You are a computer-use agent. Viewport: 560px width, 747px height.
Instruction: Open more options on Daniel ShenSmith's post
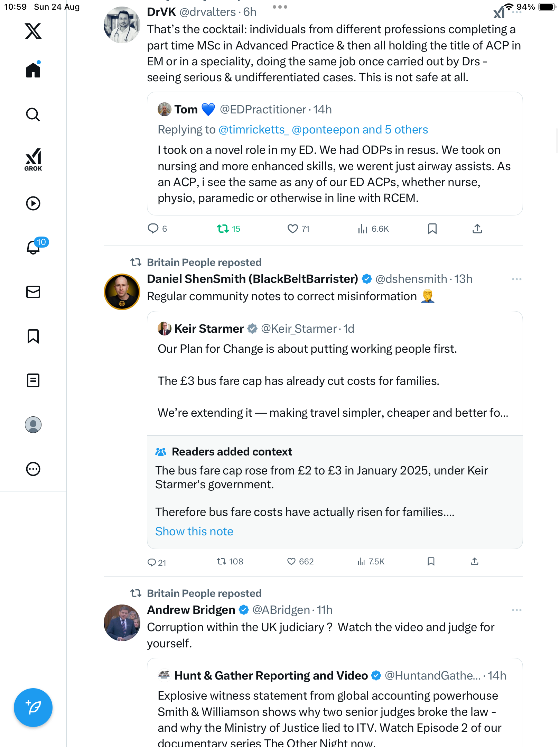(x=516, y=279)
